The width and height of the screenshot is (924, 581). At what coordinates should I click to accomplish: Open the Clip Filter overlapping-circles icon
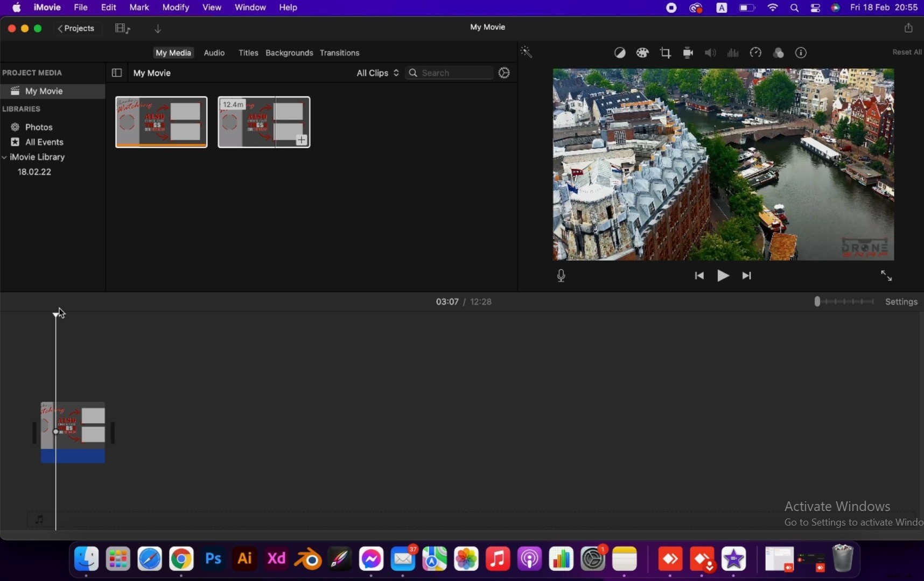[x=778, y=52]
